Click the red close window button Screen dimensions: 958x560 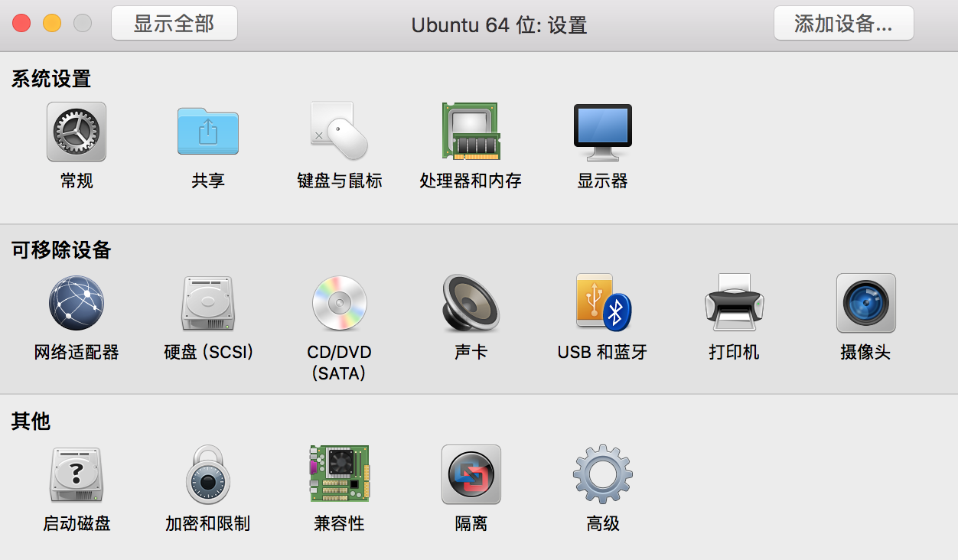[x=21, y=23]
